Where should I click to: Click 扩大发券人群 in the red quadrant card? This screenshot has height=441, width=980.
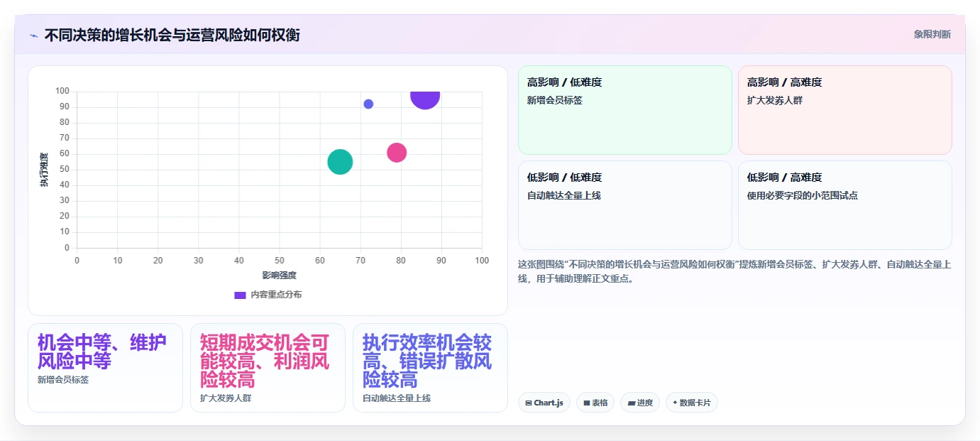775,100
